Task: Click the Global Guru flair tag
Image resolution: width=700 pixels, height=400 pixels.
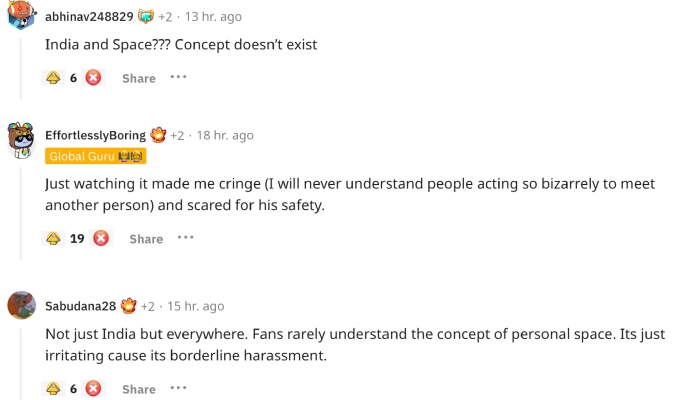Action: (x=96, y=156)
